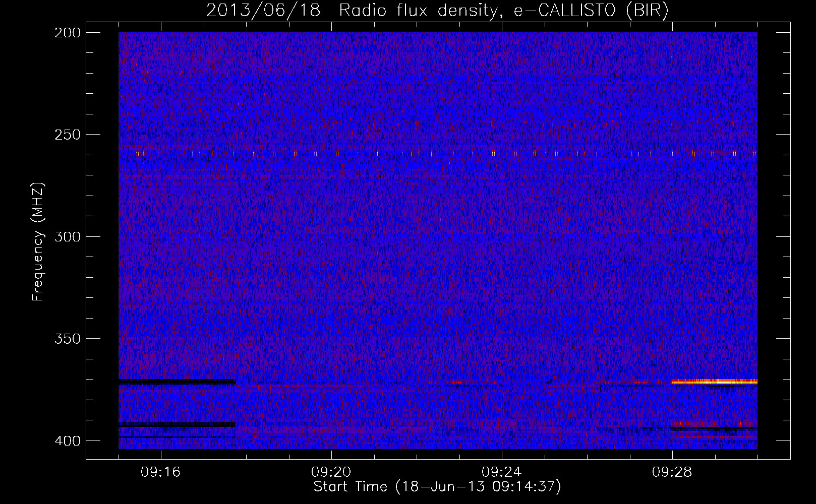The image size is (816, 504).
Task: Click the '300' frequency tick label
Action: [x=67, y=236]
